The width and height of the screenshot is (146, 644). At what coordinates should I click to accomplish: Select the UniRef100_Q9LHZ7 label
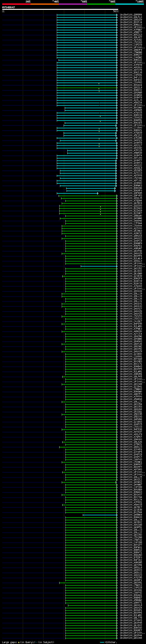coord(131,37)
